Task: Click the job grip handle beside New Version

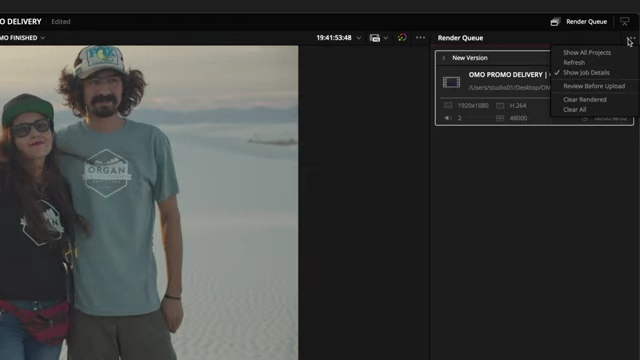Action: pyautogui.click(x=444, y=58)
